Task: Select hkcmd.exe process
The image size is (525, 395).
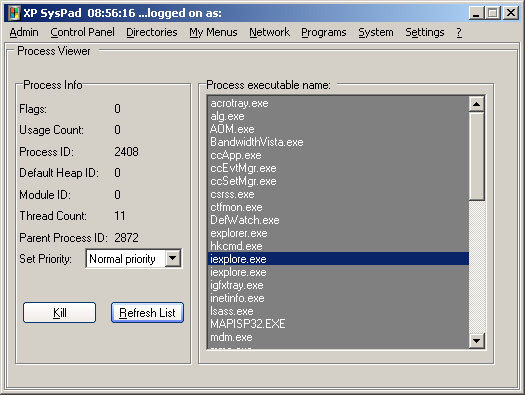Action: coord(338,246)
